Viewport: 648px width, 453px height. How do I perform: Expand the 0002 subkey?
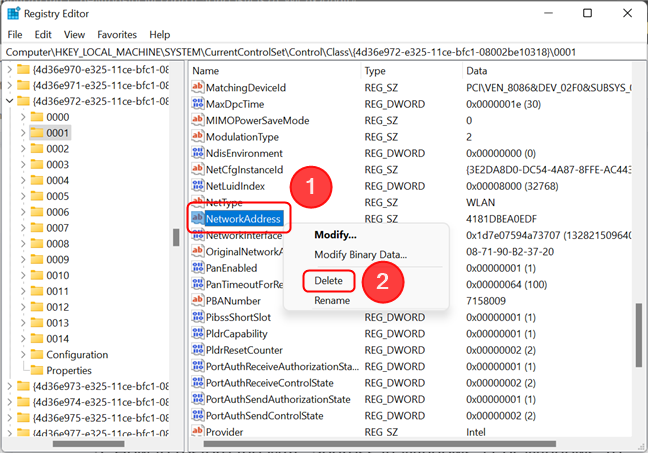[x=23, y=149]
